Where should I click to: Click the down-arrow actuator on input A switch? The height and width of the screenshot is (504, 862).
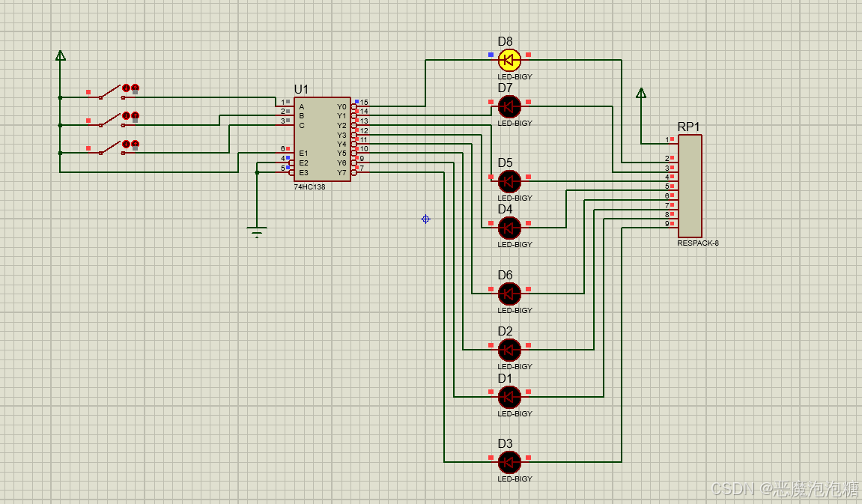[126, 88]
